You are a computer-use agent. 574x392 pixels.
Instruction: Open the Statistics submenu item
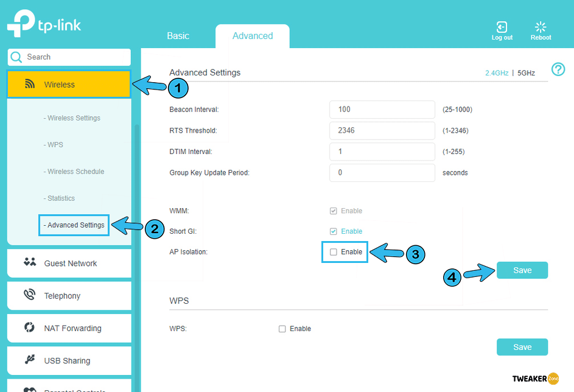coord(59,198)
